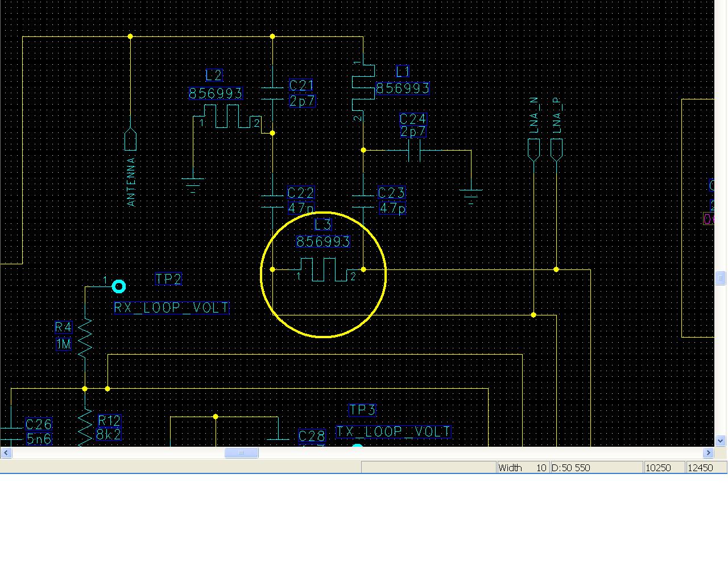Click the D:50 550 status field

tap(596, 468)
